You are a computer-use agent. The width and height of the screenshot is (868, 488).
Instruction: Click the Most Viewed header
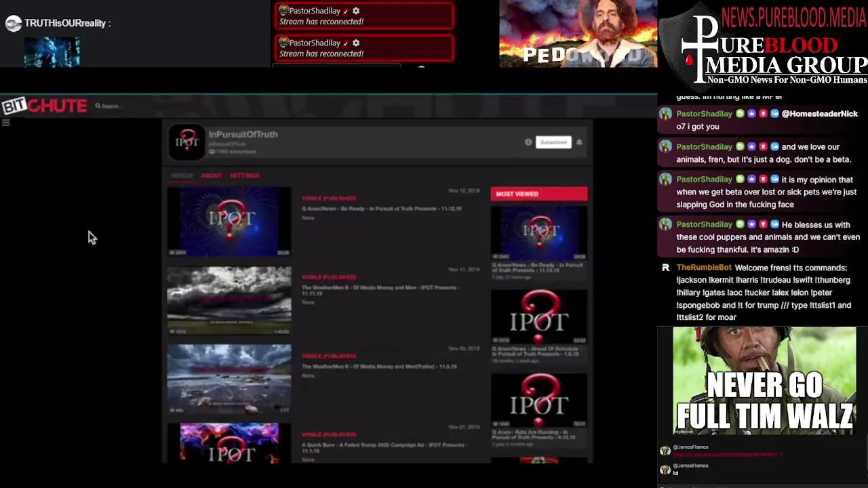tap(539, 194)
